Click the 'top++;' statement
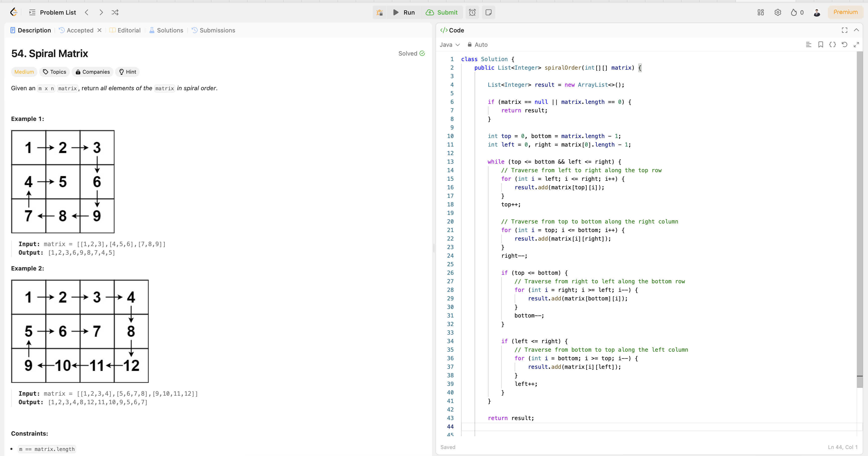 coord(511,204)
